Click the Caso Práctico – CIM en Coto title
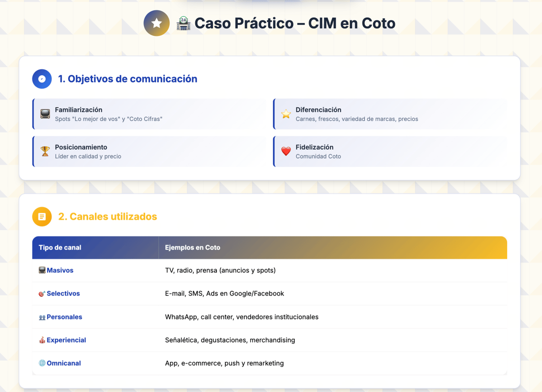 pyautogui.click(x=295, y=23)
